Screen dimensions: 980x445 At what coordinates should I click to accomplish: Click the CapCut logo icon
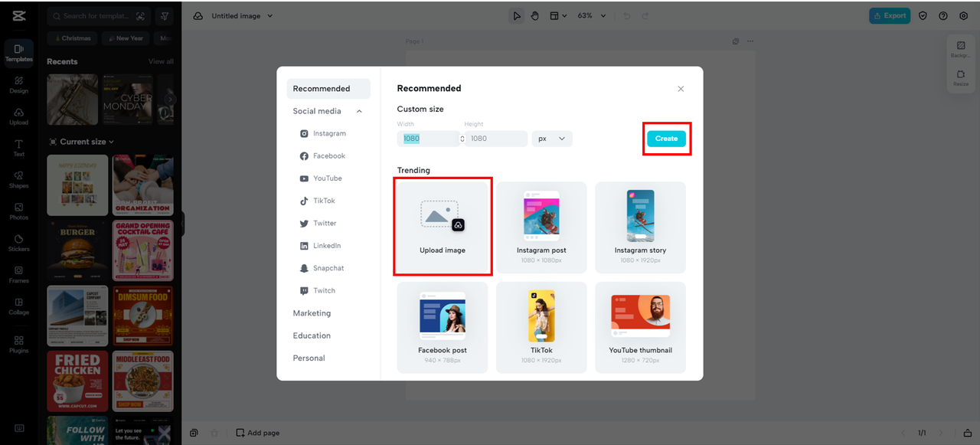coord(18,16)
